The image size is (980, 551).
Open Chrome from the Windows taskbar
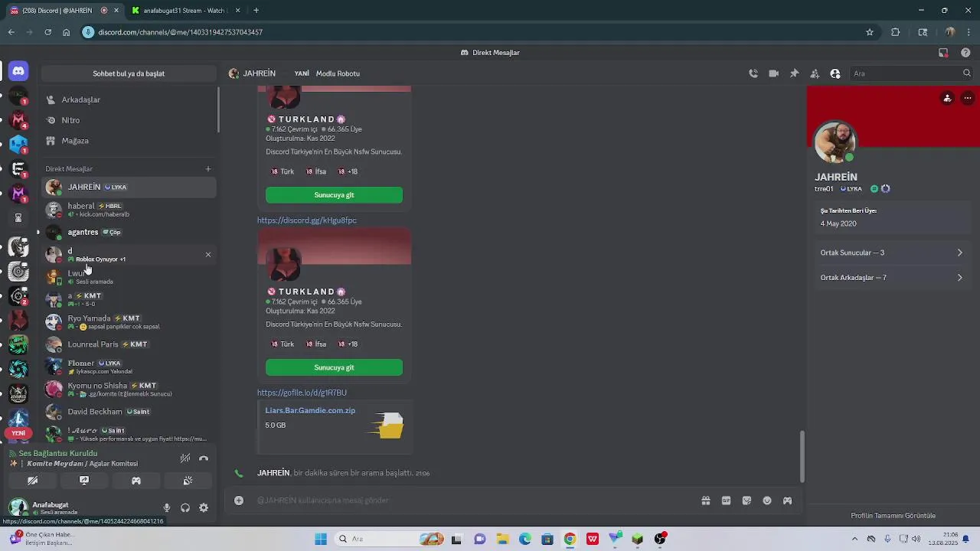click(x=570, y=539)
